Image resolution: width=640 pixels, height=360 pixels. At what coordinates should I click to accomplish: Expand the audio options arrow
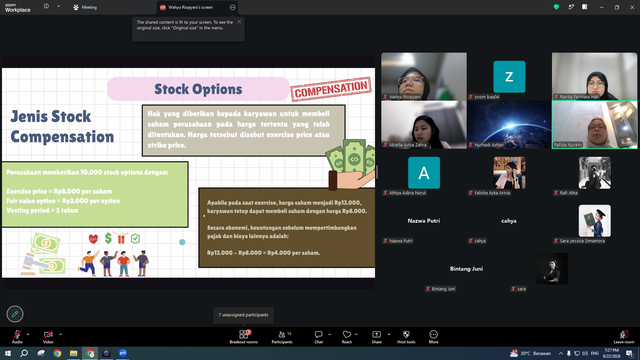(28, 334)
